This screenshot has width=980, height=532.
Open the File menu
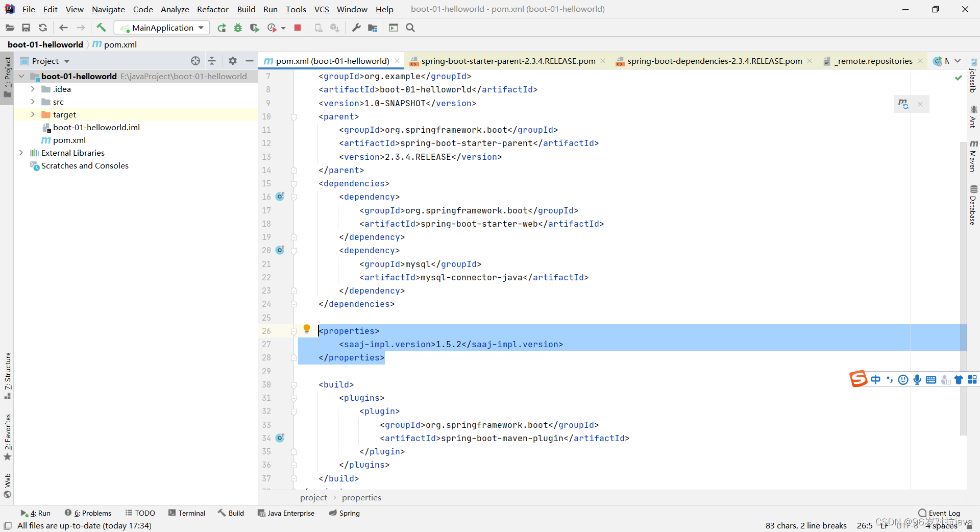29,9
